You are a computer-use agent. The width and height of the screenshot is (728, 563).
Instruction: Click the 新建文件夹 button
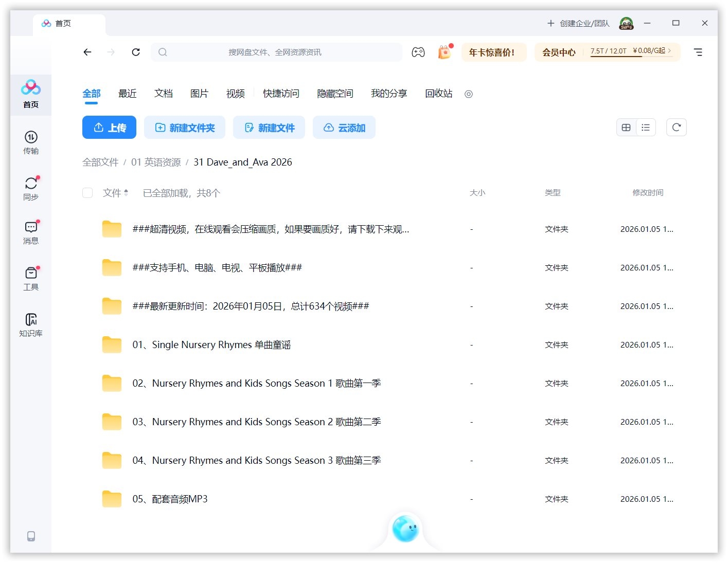[x=184, y=127]
